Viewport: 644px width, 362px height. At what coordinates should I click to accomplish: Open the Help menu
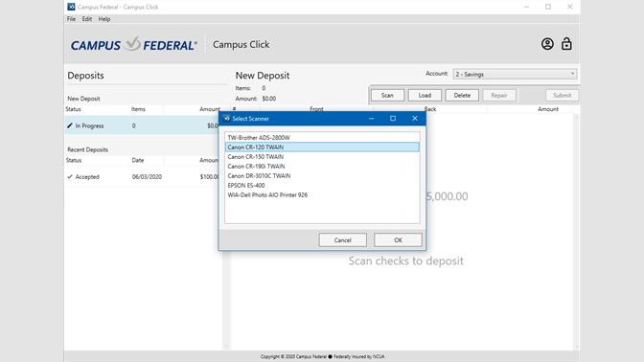103,19
